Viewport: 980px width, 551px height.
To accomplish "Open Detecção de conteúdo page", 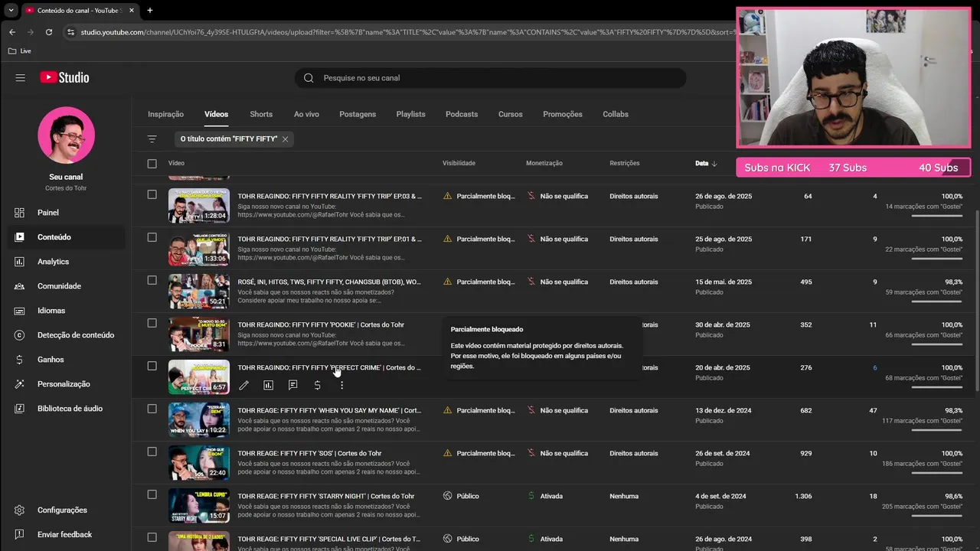I will point(76,335).
